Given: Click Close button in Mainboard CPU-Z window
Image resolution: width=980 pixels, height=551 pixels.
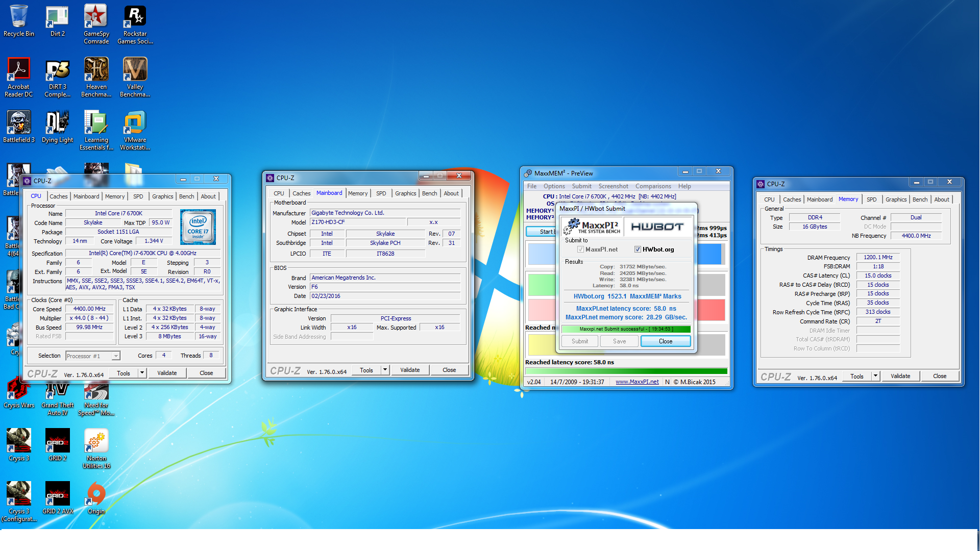Looking at the screenshot, I should pos(449,370).
